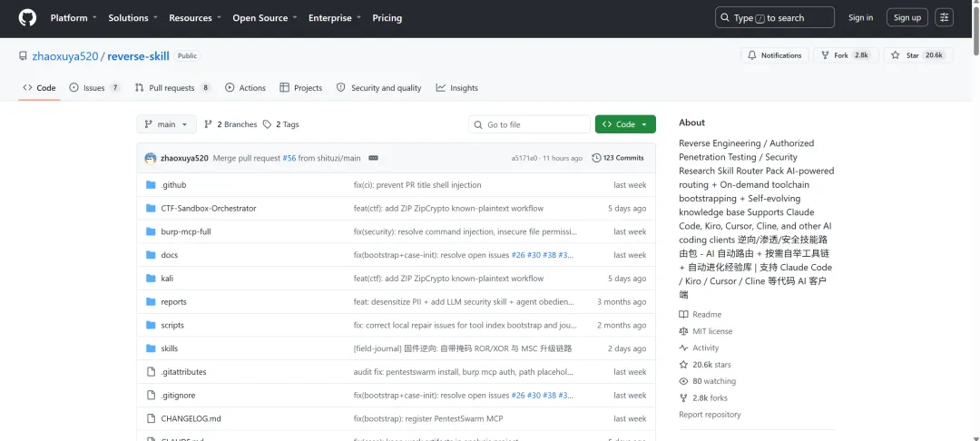
Task: Click the Notifications bell icon
Action: (x=752, y=55)
